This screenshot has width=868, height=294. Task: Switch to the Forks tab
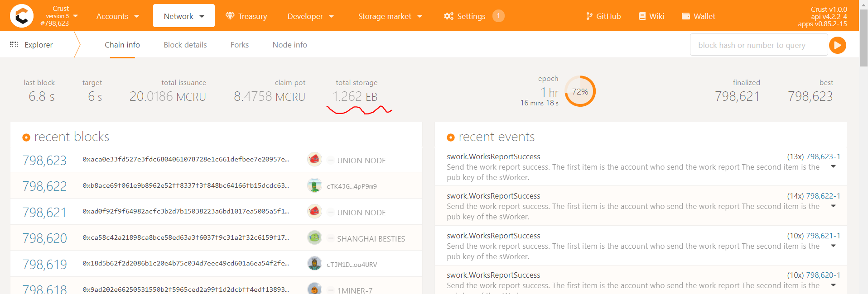coord(240,45)
